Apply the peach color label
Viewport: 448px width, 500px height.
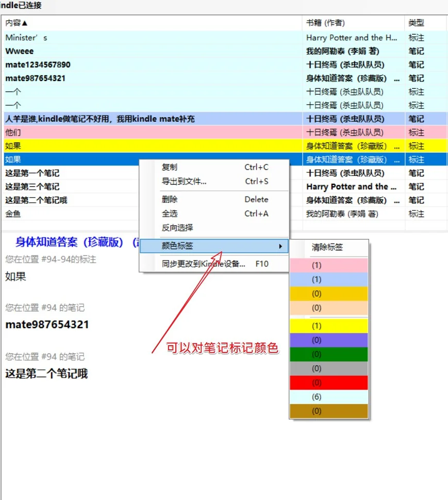pos(329,308)
